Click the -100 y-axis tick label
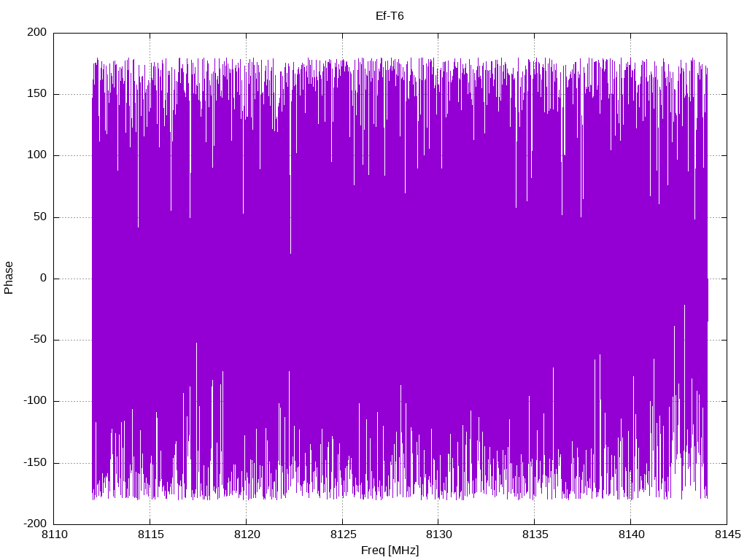The width and height of the screenshot is (747, 560). tap(35, 401)
